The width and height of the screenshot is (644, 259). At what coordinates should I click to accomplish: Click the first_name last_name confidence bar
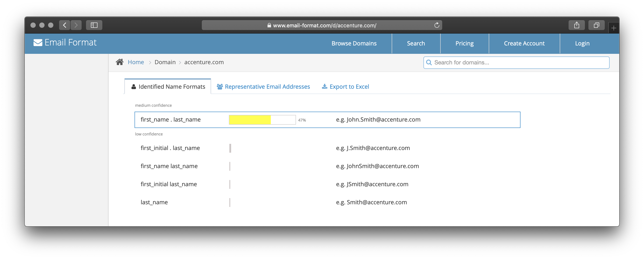(x=230, y=166)
